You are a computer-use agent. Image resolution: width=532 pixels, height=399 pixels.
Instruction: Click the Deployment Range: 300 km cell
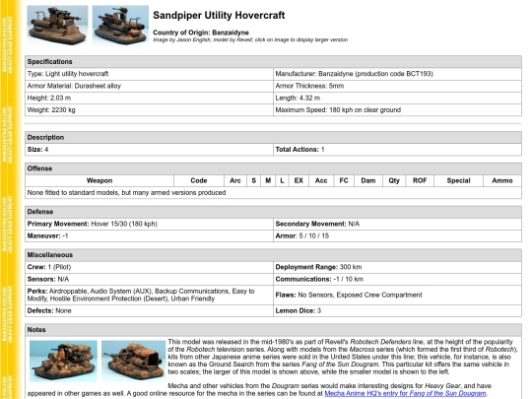[x=397, y=267]
